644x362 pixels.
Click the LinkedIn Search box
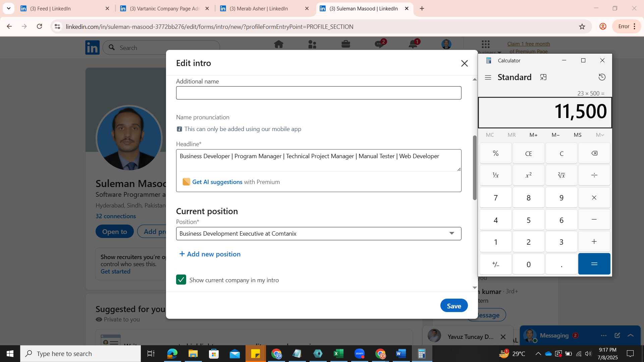coord(161,48)
